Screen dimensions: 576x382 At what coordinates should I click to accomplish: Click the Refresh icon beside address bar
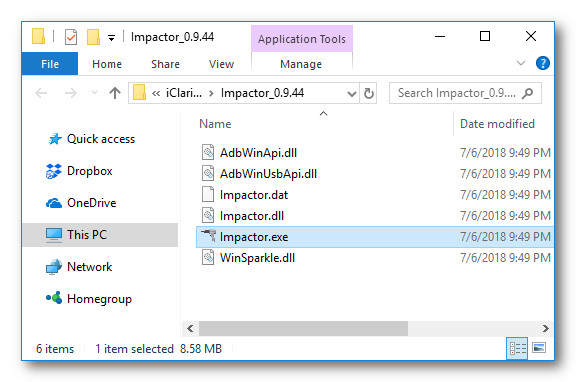[368, 93]
